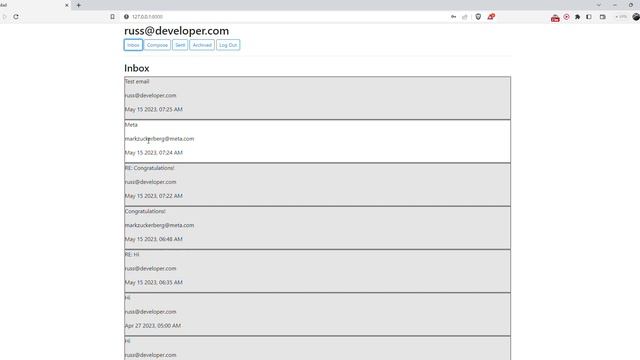Click the share icon in the address bar
The height and width of the screenshot is (360, 640).
[465, 17]
